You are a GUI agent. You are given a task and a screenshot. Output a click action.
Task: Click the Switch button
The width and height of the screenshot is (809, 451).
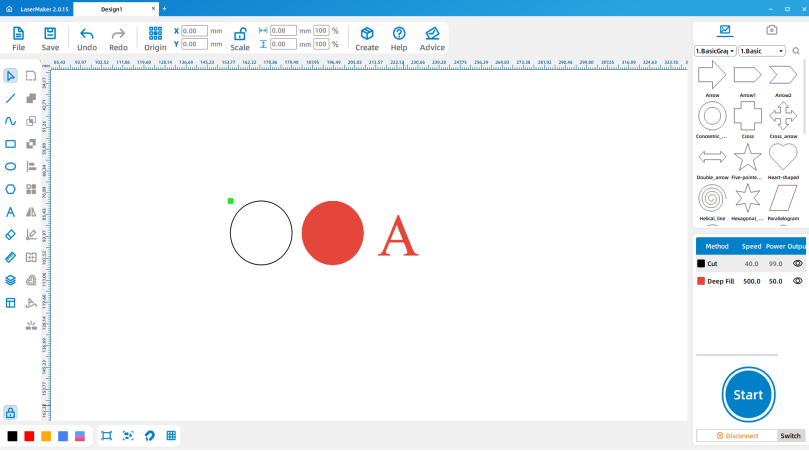791,436
